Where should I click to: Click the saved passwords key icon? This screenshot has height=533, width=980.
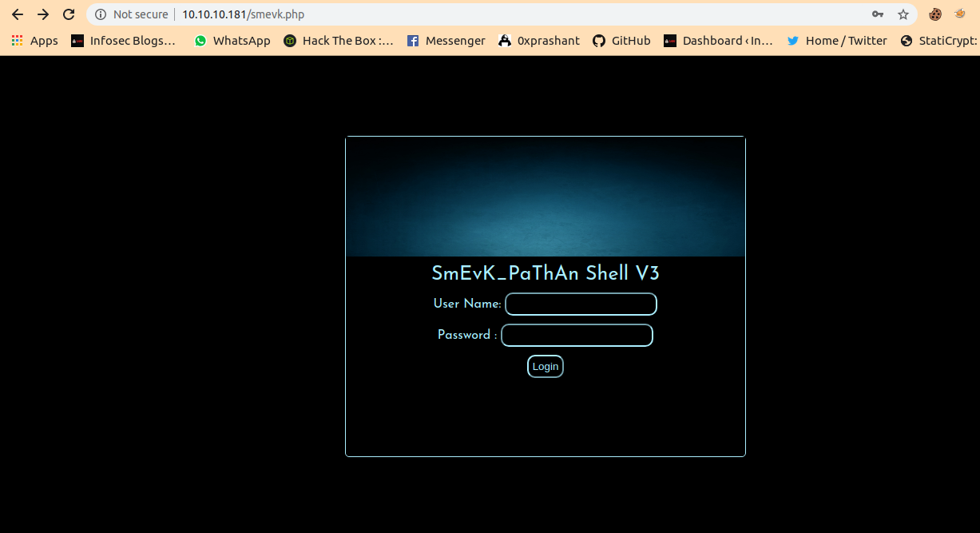point(877,14)
